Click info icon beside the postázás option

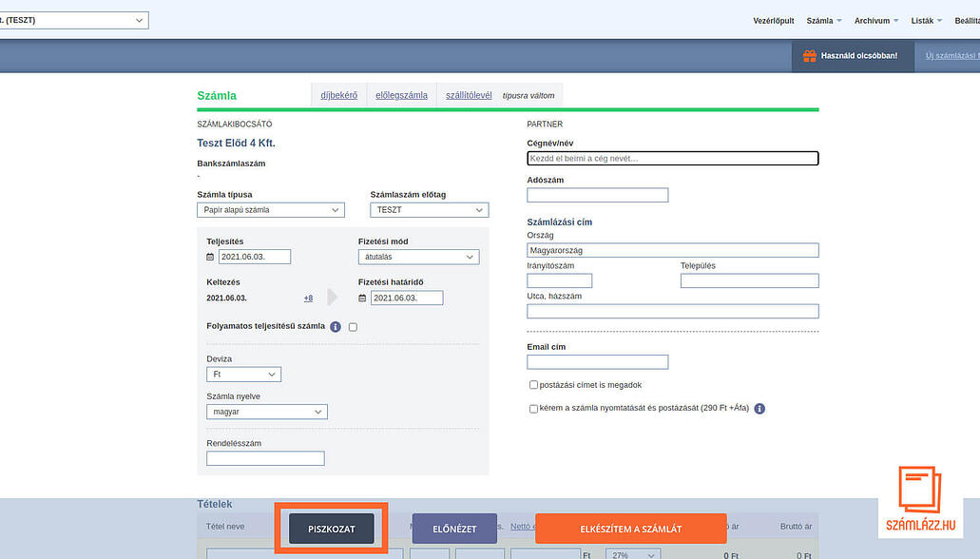click(759, 409)
